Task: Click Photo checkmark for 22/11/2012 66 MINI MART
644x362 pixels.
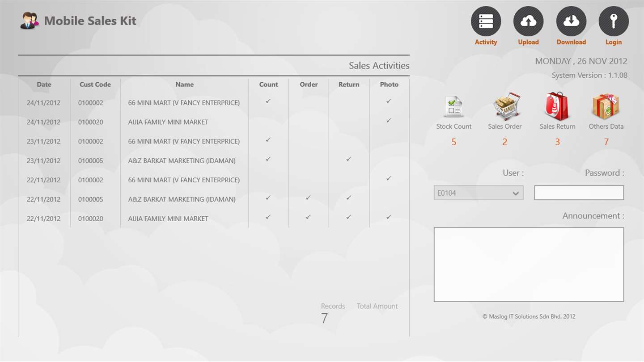Action: (x=389, y=178)
